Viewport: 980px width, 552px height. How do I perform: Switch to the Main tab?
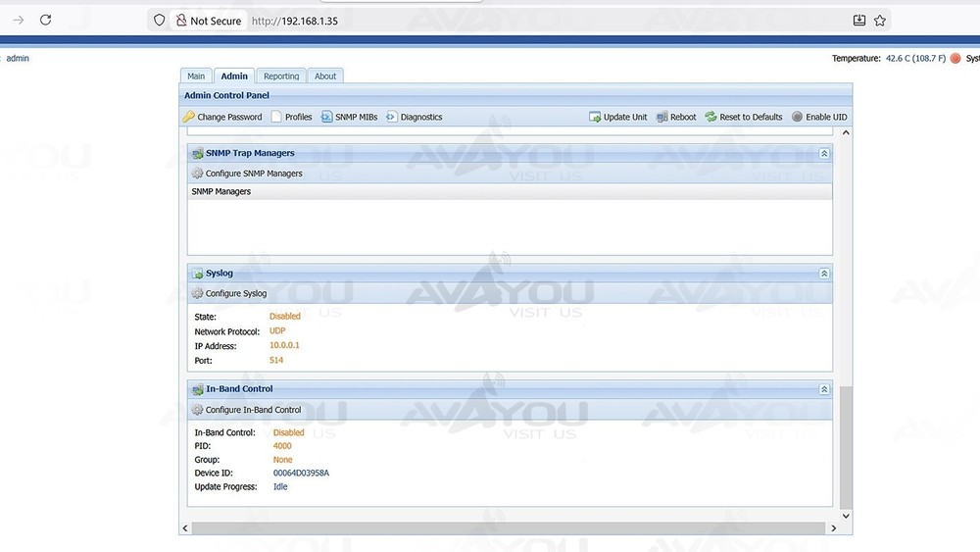pos(196,76)
